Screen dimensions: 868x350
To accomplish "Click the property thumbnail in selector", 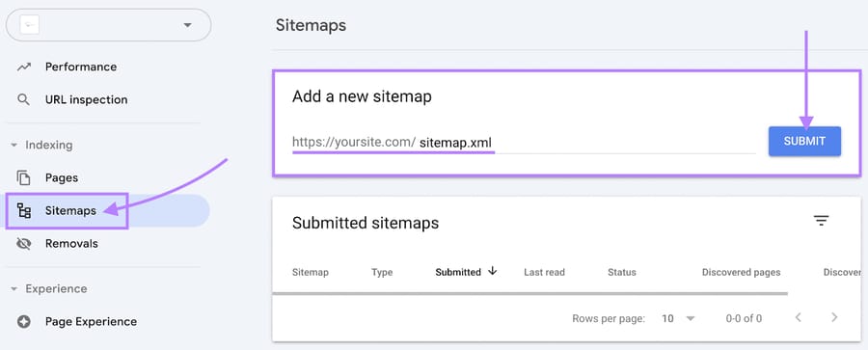I will (x=29, y=25).
